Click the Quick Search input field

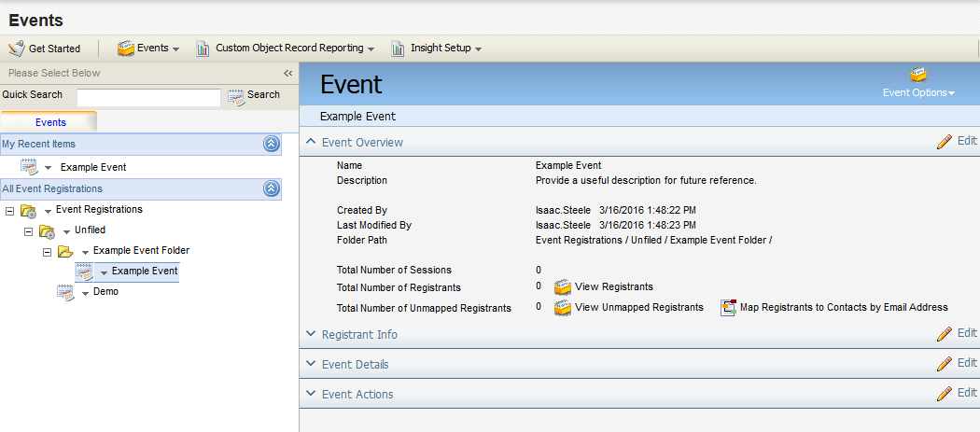tap(148, 98)
